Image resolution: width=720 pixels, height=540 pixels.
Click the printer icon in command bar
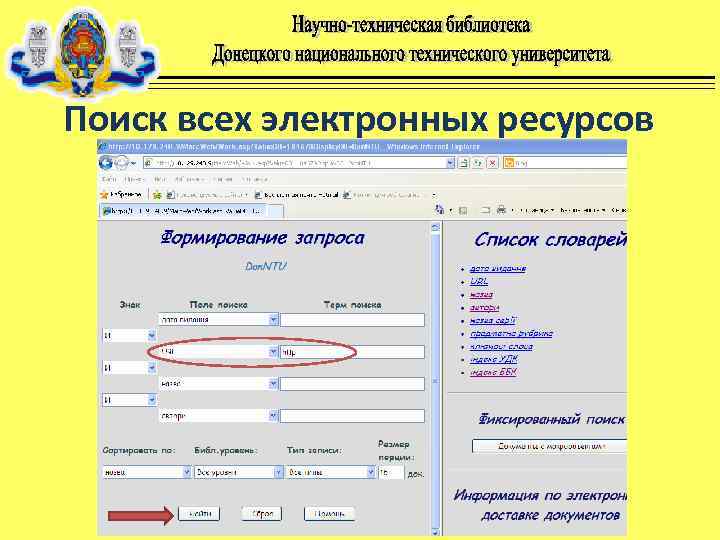click(501, 210)
